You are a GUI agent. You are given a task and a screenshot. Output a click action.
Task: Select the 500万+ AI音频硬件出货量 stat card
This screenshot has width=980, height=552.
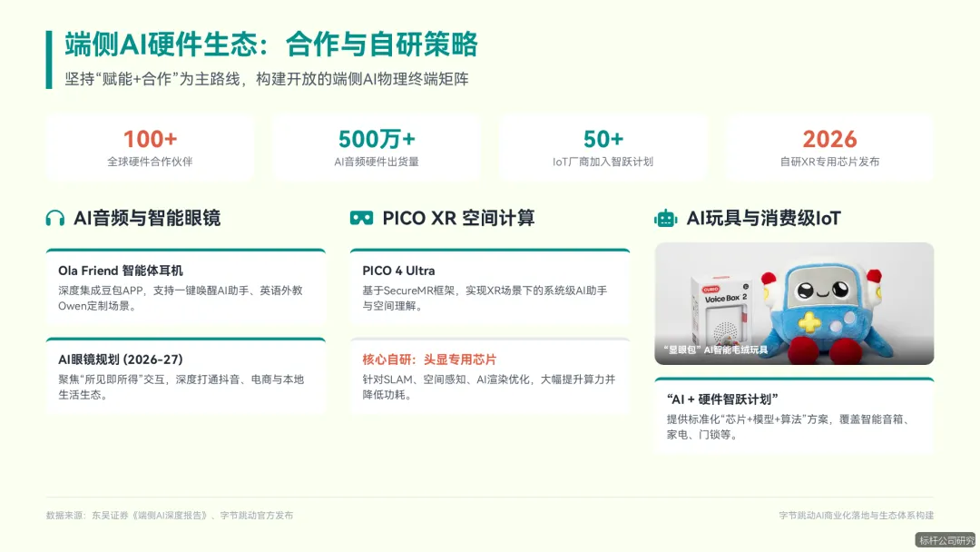pyautogui.click(x=377, y=148)
